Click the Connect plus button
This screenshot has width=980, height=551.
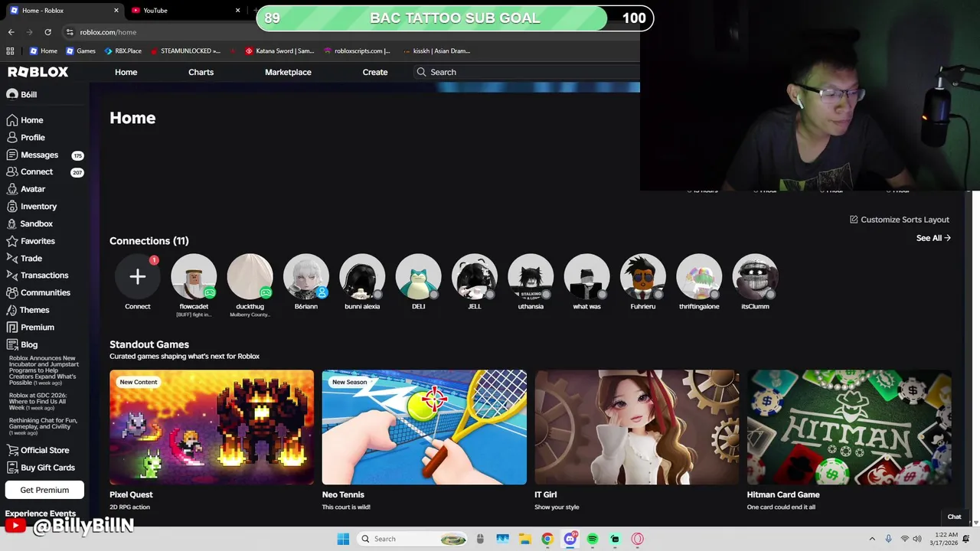(138, 277)
